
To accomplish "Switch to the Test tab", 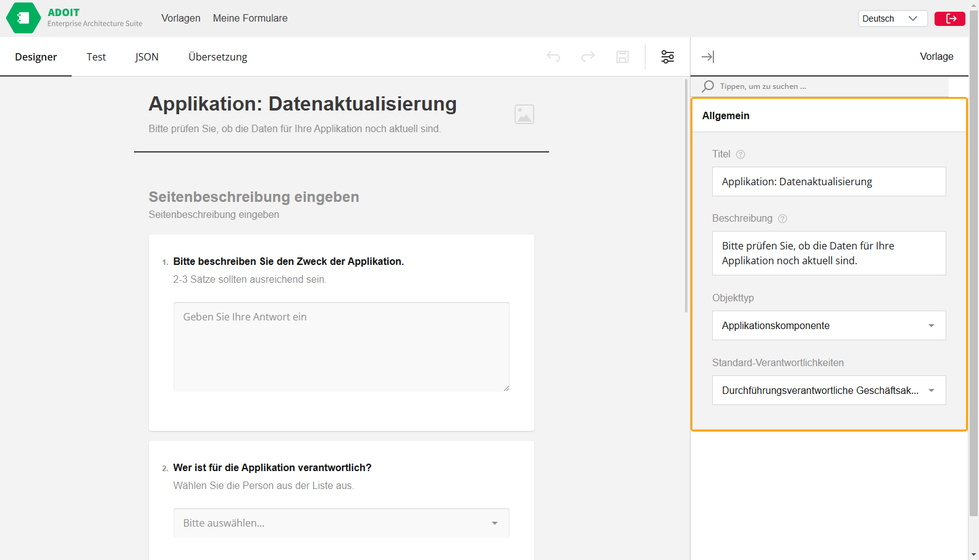I will [96, 57].
